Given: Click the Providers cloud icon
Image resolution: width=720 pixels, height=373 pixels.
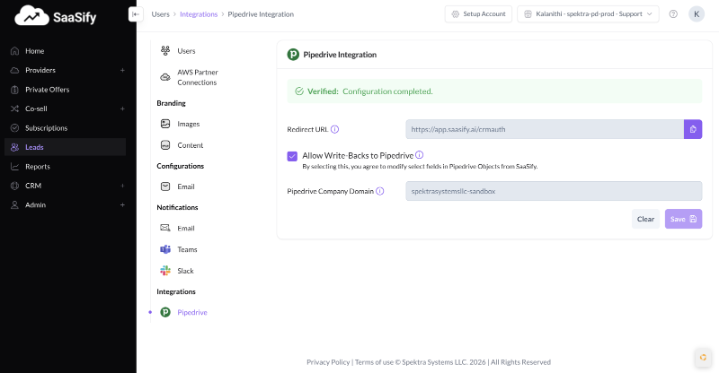Looking at the screenshot, I should pos(15,70).
